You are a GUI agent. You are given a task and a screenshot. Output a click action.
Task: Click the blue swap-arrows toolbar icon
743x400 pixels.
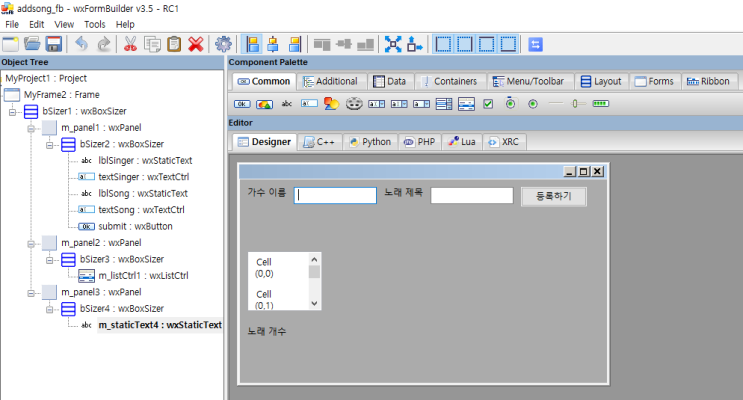point(535,44)
